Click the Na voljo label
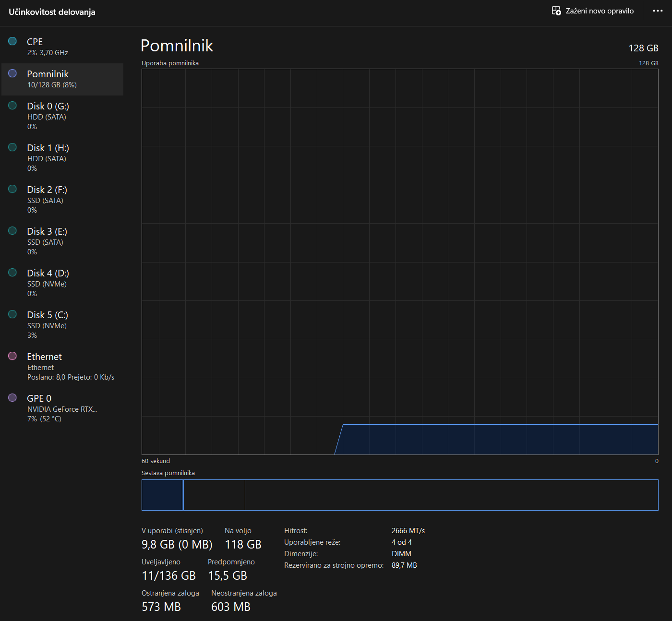Image resolution: width=672 pixels, height=621 pixels. click(x=238, y=531)
